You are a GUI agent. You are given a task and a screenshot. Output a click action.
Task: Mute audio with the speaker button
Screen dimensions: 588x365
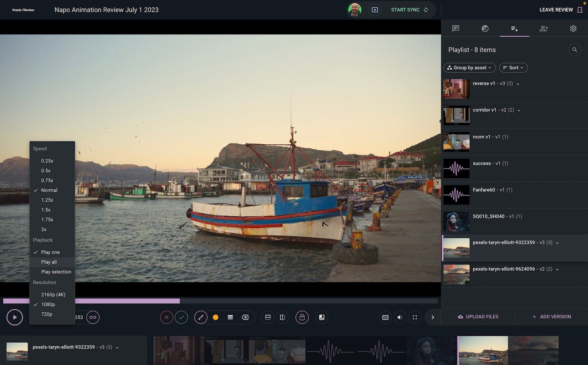(400, 317)
